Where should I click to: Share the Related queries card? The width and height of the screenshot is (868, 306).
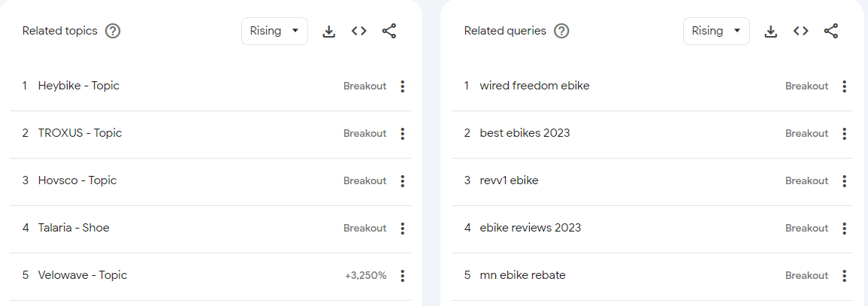(830, 31)
